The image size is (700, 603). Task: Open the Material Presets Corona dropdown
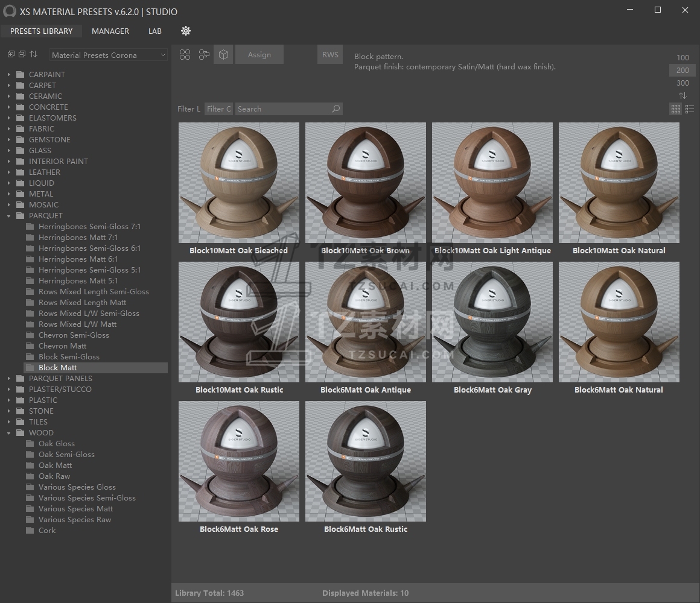point(109,55)
